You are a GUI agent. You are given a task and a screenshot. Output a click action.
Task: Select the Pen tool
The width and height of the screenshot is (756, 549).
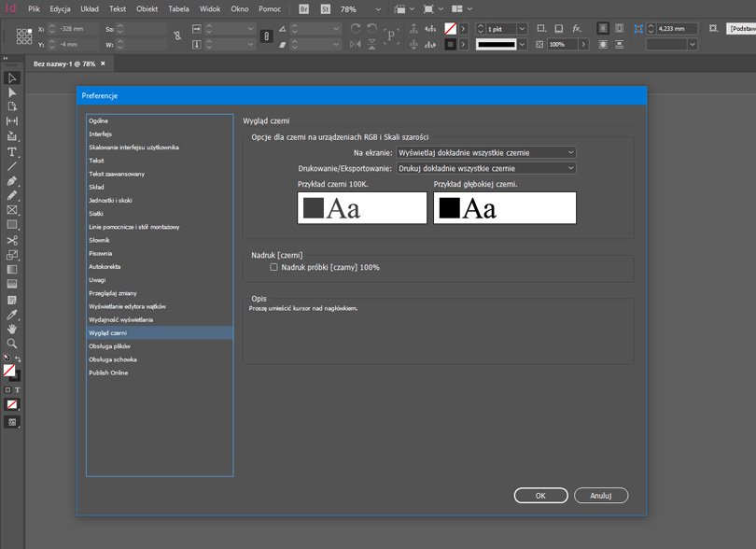pyautogui.click(x=12, y=181)
